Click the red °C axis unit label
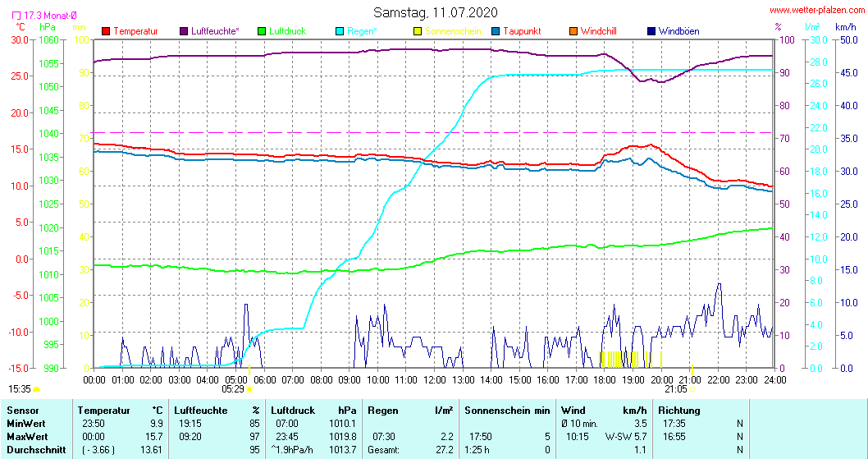Screen dimensions: 868x459 20,26
